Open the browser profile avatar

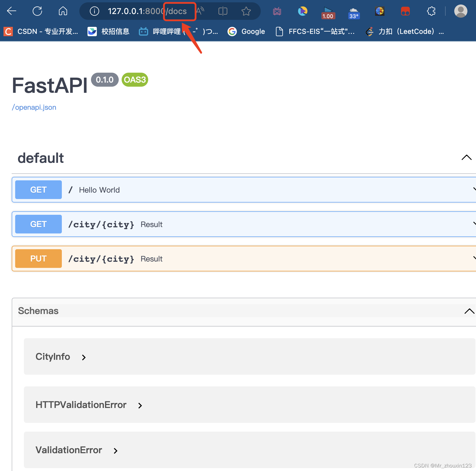(461, 11)
